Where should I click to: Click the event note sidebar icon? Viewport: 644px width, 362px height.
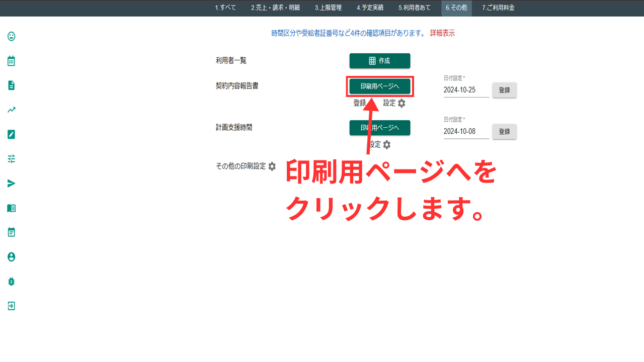(x=11, y=232)
